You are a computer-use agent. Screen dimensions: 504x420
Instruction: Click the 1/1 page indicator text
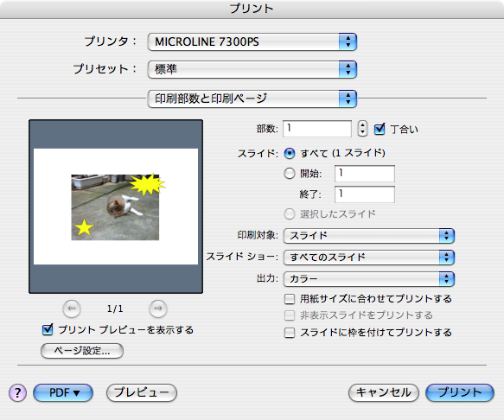115,309
